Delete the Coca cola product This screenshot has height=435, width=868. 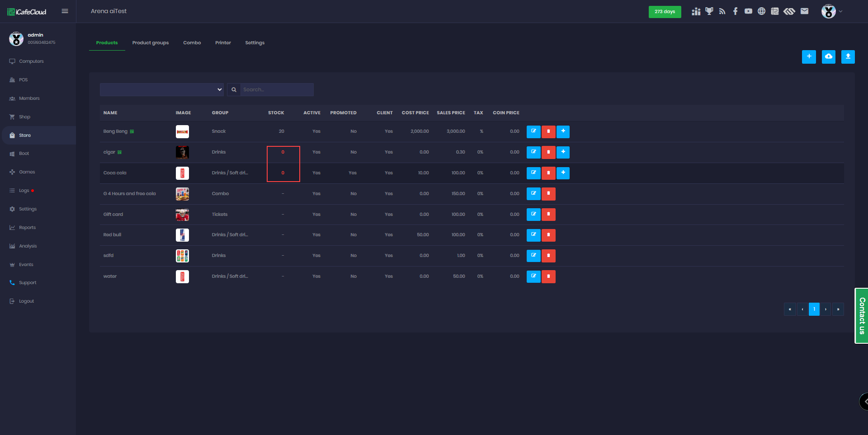click(548, 173)
